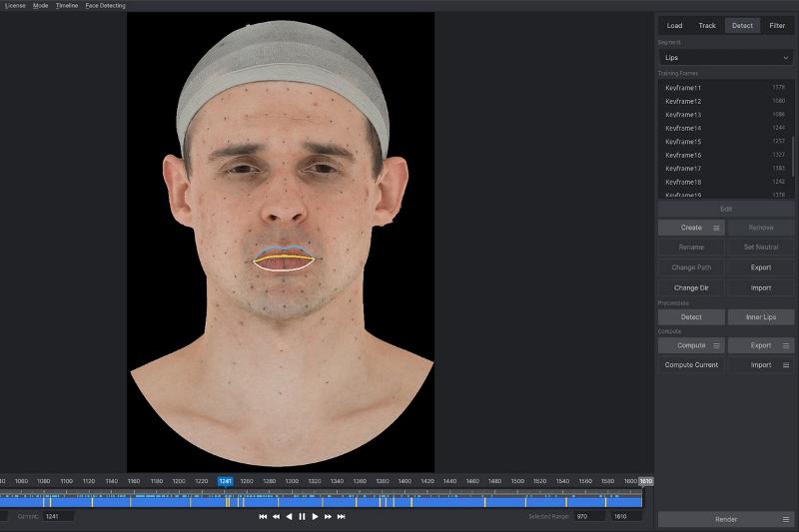This screenshot has width=799, height=532.
Task: Open the Compute section Import options menu
Action: coord(786,365)
